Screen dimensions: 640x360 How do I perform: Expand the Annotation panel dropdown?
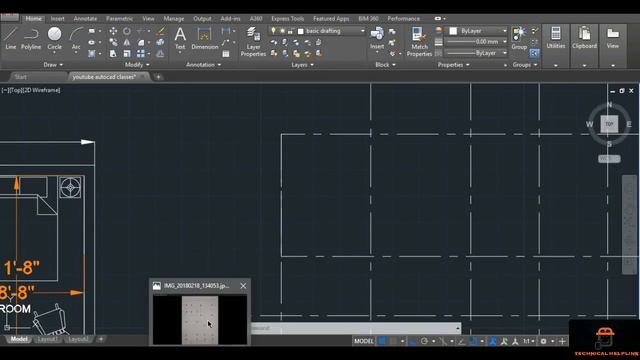click(203, 64)
